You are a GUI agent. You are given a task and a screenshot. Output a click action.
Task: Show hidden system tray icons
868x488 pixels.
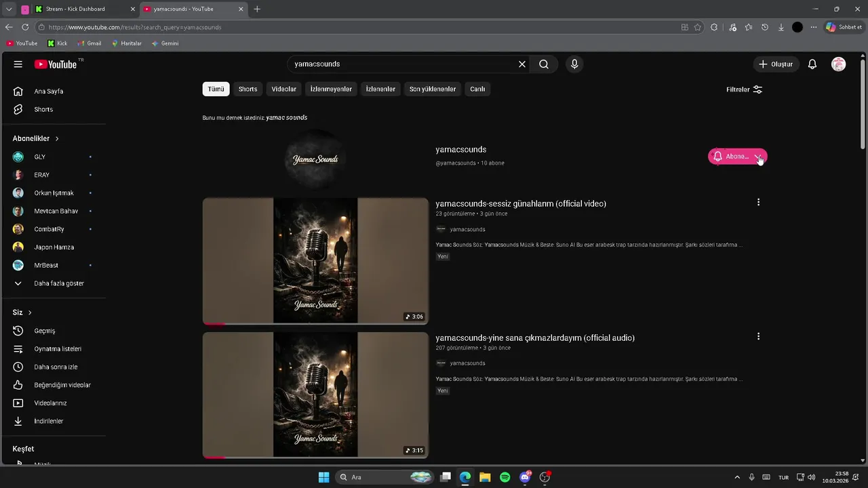coord(737,477)
